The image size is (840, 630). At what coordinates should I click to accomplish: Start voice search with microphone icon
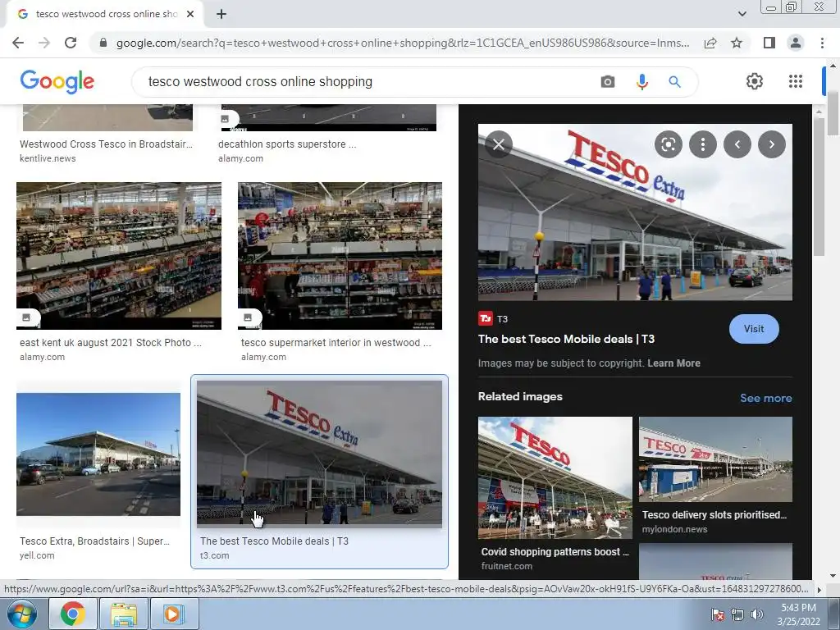click(641, 82)
